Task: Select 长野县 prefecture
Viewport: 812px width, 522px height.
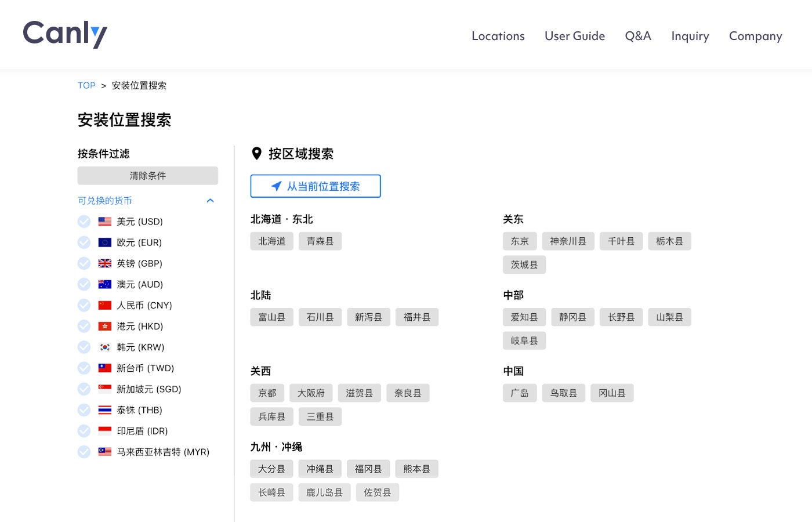Action: coord(621,317)
